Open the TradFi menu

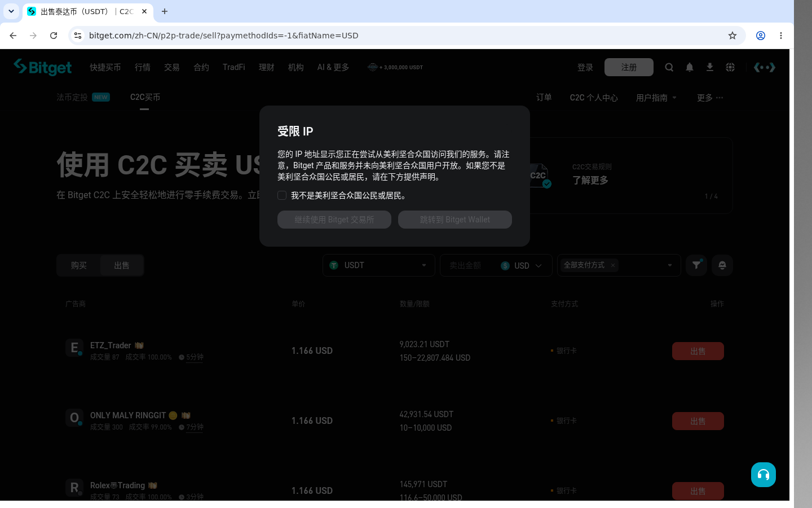tap(234, 67)
